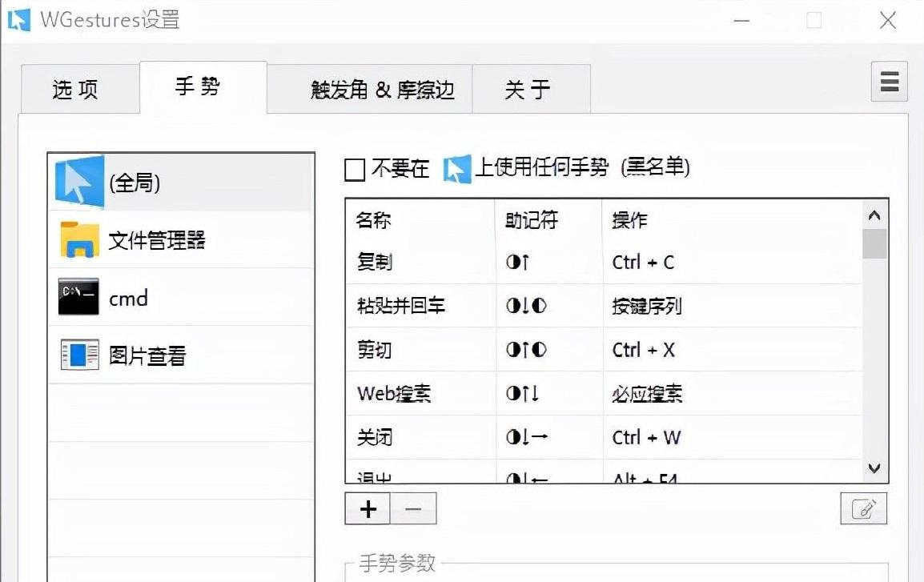Select (全局) in the application list
The height and width of the screenshot is (582, 924).
[x=181, y=183]
